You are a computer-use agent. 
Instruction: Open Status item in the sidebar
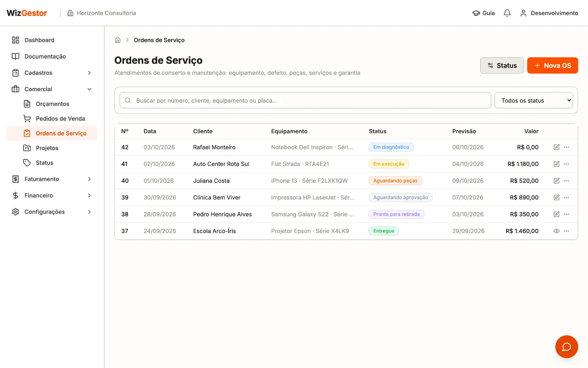click(52, 163)
